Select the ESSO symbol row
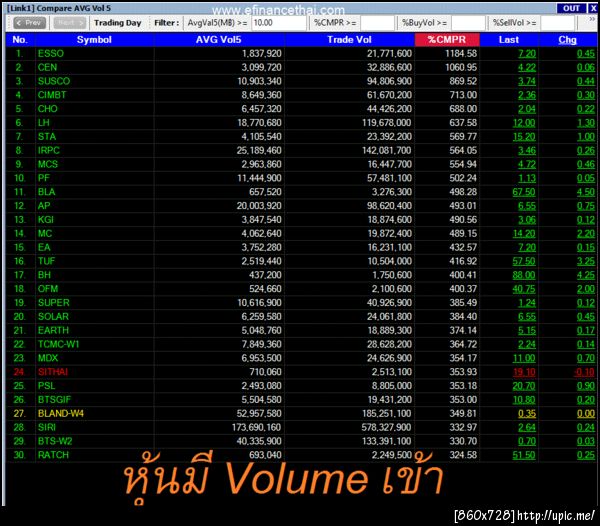This screenshot has height=526, width=600. click(51, 54)
